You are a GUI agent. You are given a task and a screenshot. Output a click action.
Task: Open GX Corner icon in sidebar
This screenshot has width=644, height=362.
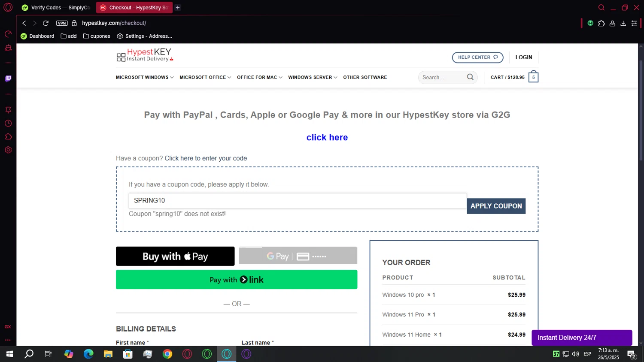[x=8, y=327]
